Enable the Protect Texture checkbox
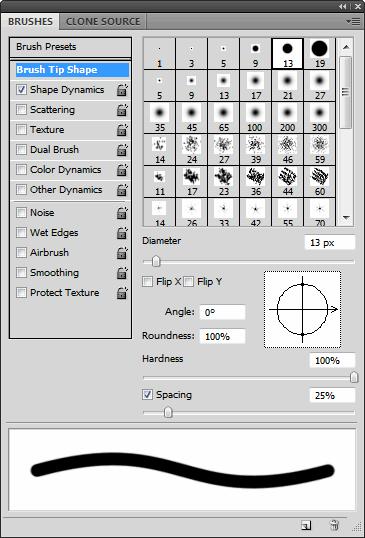Image resolution: width=365 pixels, height=538 pixels. click(x=21, y=293)
